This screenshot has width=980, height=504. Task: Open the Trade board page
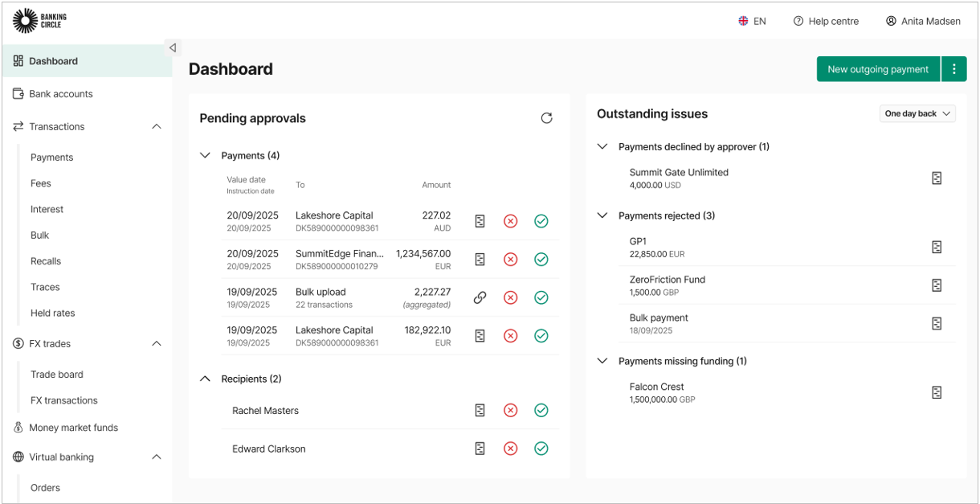(x=57, y=375)
